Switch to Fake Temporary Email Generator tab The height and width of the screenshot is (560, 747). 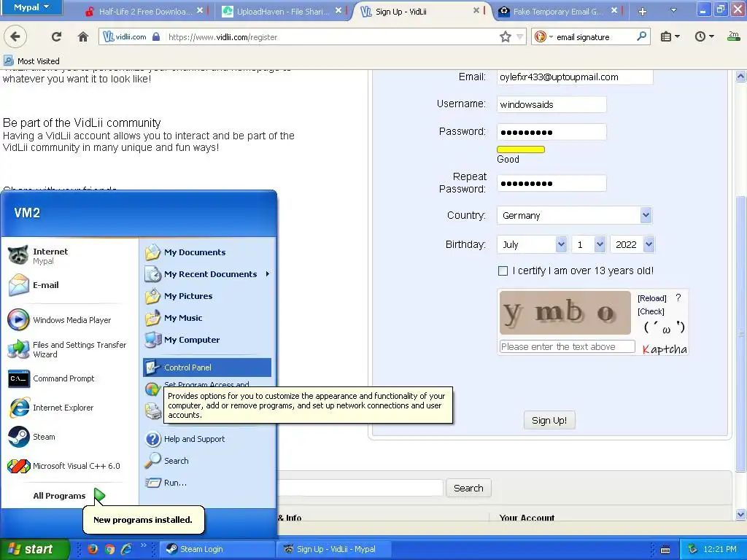click(x=557, y=12)
